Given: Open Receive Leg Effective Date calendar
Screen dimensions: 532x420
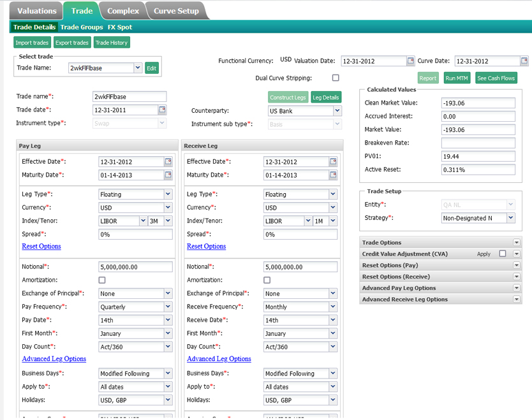Looking at the screenshot, I should [334, 162].
